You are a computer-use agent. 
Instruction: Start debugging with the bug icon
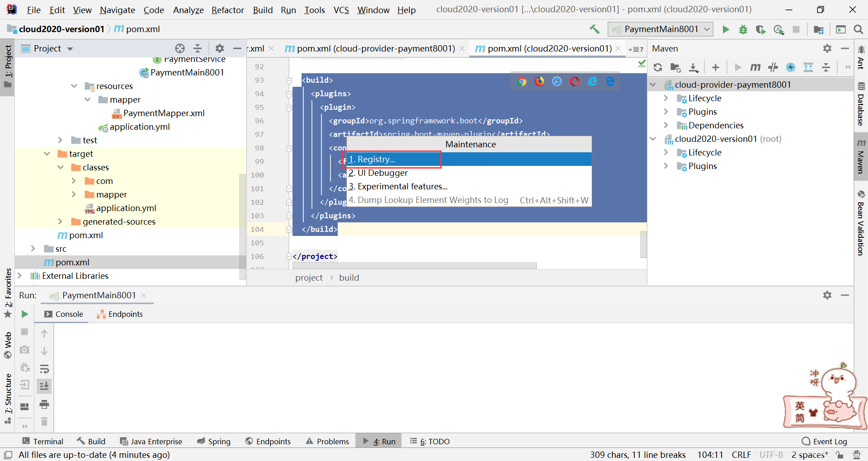[743, 29]
